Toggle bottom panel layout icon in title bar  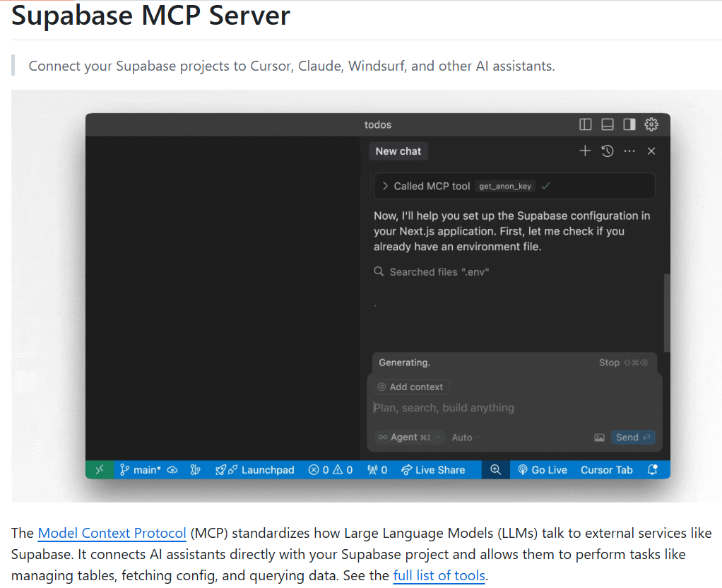[x=608, y=124]
